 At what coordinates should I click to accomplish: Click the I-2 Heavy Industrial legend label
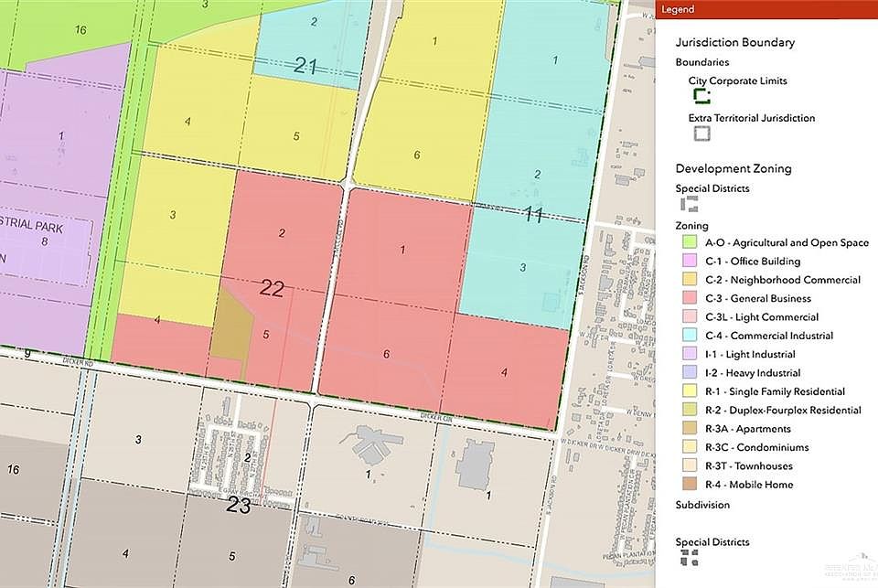pyautogui.click(x=753, y=373)
